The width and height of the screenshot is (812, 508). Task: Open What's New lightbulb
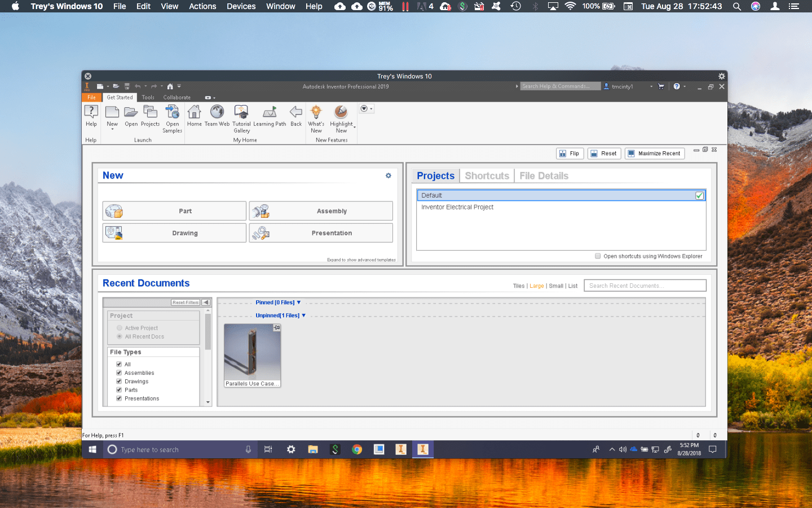[316, 119]
